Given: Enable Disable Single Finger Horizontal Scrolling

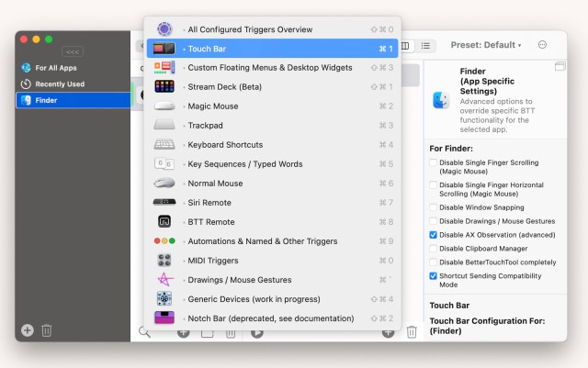Looking at the screenshot, I should click(x=433, y=184).
